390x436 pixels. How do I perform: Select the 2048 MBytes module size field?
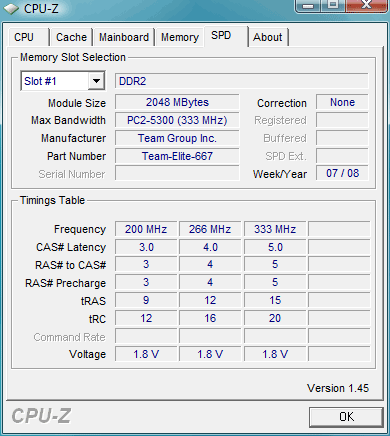click(177, 102)
